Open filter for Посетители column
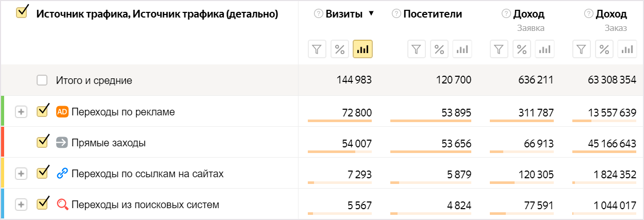 click(x=417, y=49)
